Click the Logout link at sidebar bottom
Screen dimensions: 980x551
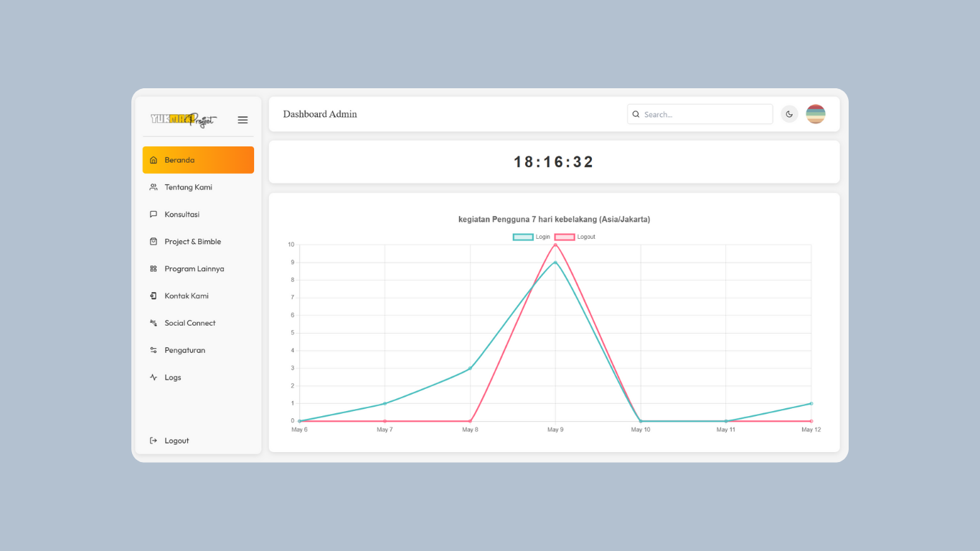click(x=198, y=441)
